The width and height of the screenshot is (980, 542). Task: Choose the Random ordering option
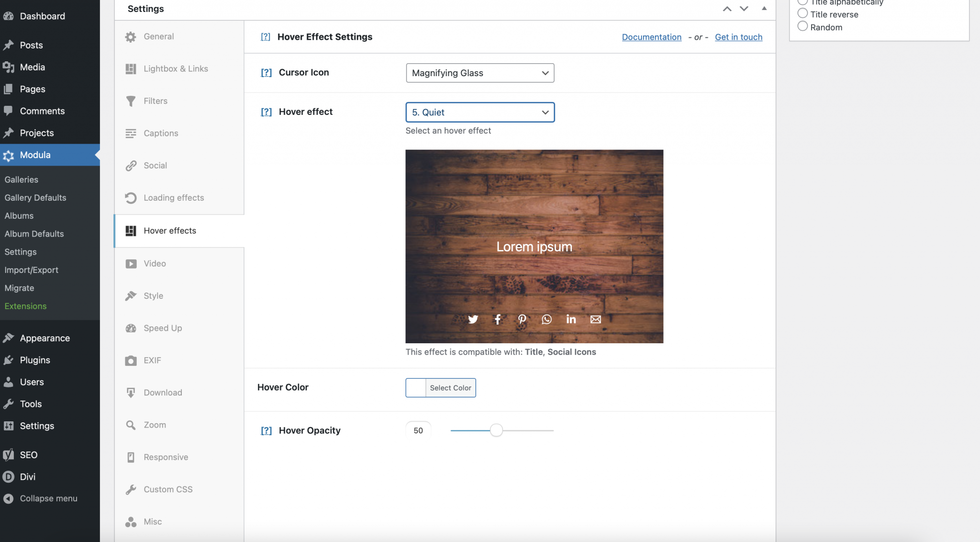pyautogui.click(x=802, y=26)
